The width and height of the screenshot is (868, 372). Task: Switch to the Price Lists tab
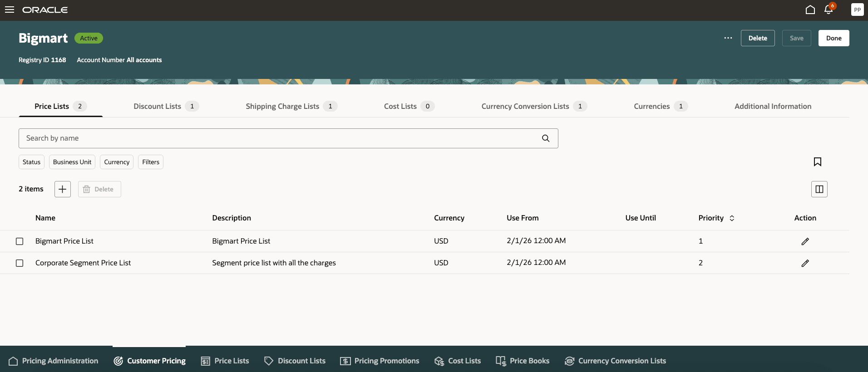pyautogui.click(x=60, y=106)
